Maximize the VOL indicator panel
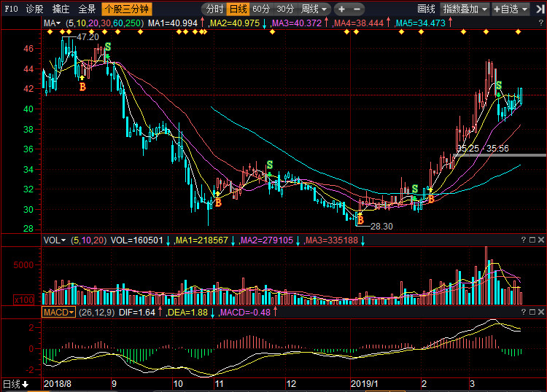Image resolution: width=547 pixels, height=392 pixels. pos(532,240)
